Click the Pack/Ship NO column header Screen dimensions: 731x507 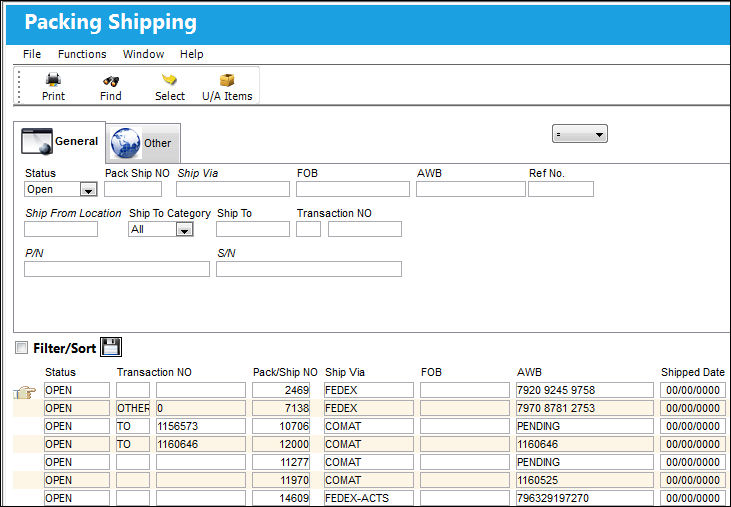tap(285, 372)
